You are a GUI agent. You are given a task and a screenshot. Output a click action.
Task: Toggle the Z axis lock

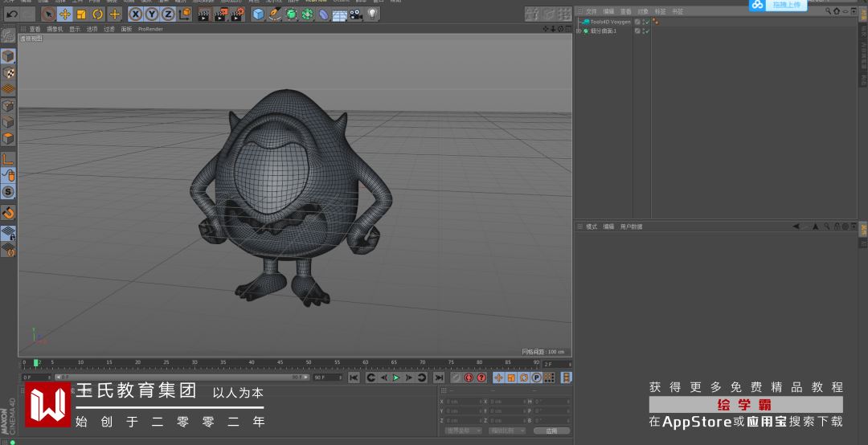pyautogui.click(x=168, y=14)
